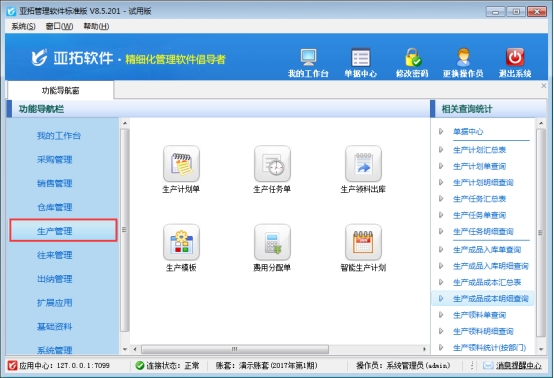The height and width of the screenshot is (378, 554).
Task: Open the 智能生产计划 calendar icon
Action: click(363, 242)
